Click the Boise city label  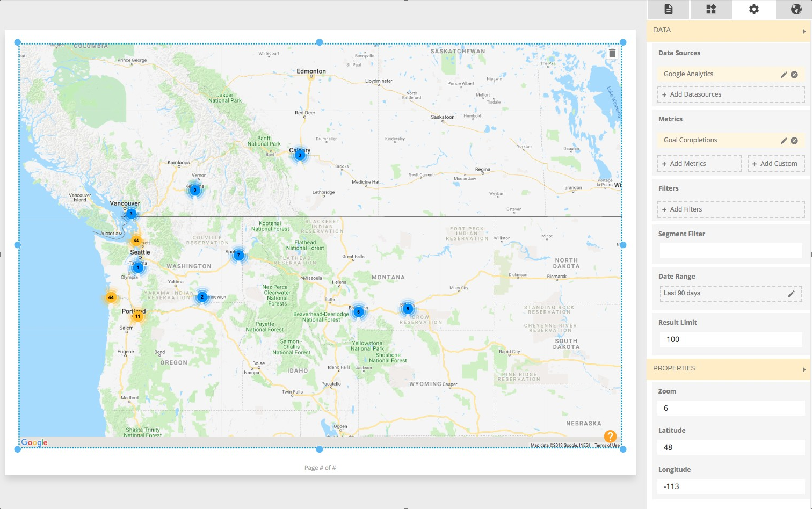(258, 363)
